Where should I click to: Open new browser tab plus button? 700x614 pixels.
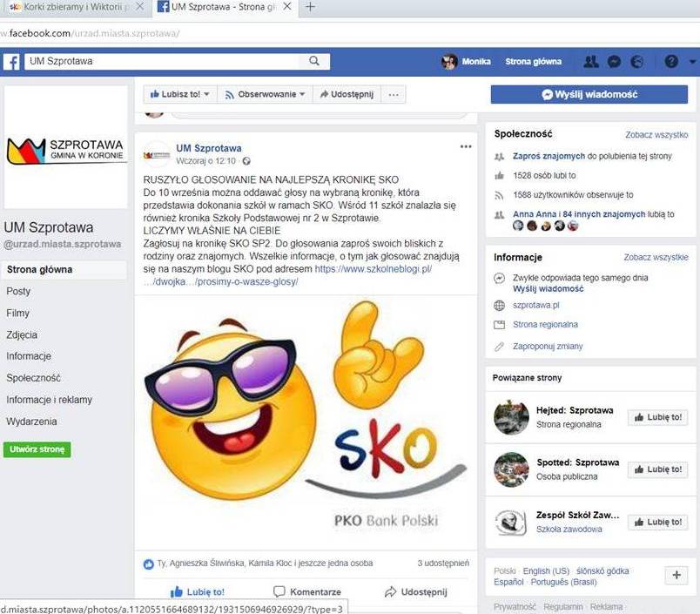pyautogui.click(x=310, y=7)
